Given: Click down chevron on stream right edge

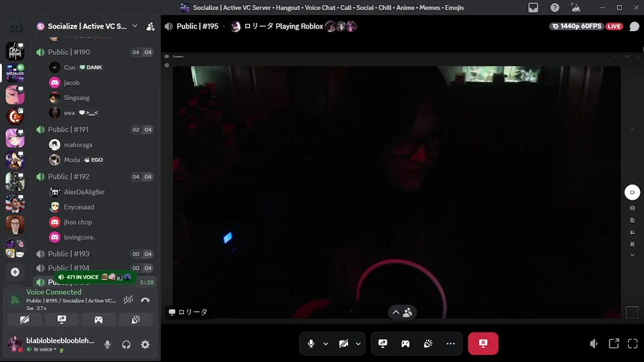Looking at the screenshot, I should point(632,255).
